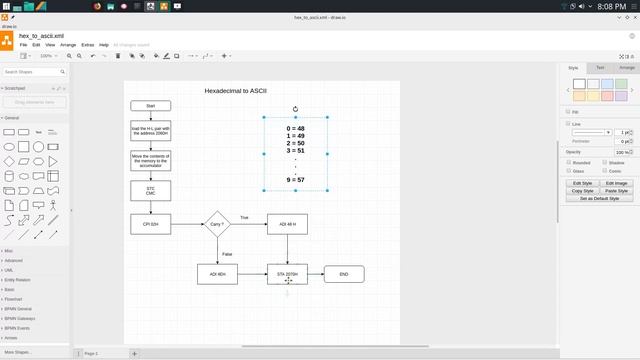The width and height of the screenshot is (640, 360).
Task: Click the zoom in magnifier icon
Action: point(69,56)
